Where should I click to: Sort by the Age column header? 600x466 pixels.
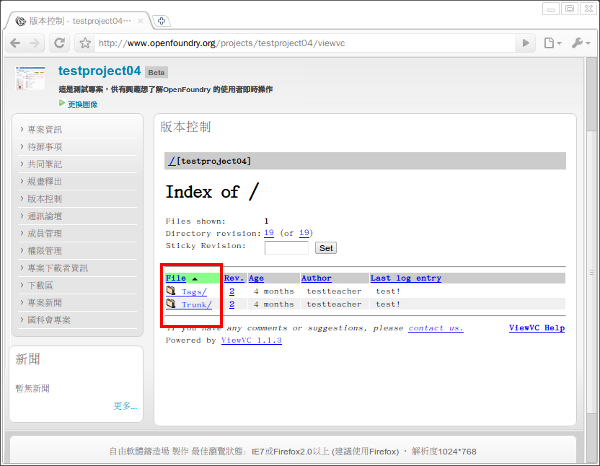tap(256, 278)
